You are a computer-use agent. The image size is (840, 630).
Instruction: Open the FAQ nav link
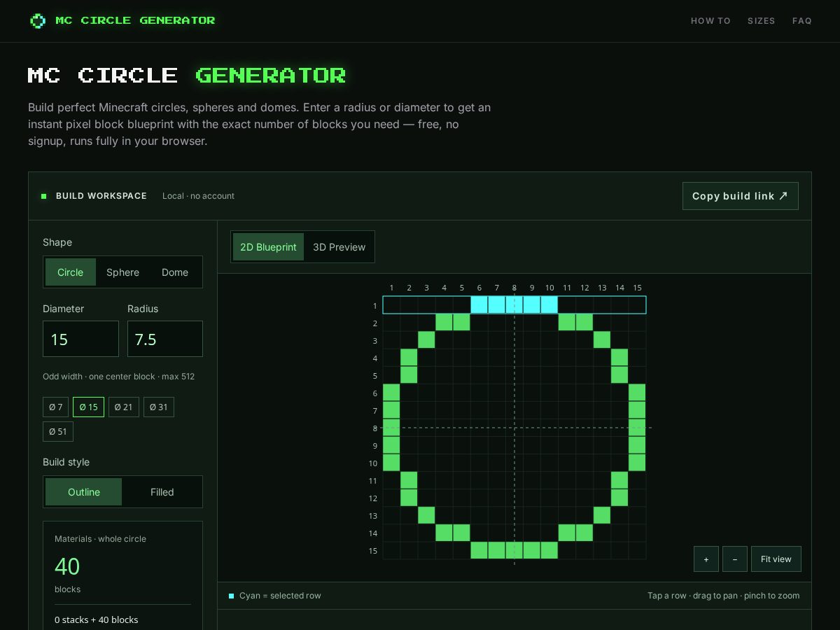802,21
